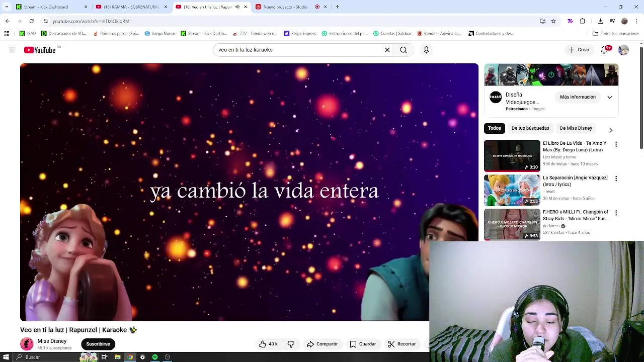The image size is (644, 362).
Task: Clip the video with Recortar
Action: tap(402, 344)
